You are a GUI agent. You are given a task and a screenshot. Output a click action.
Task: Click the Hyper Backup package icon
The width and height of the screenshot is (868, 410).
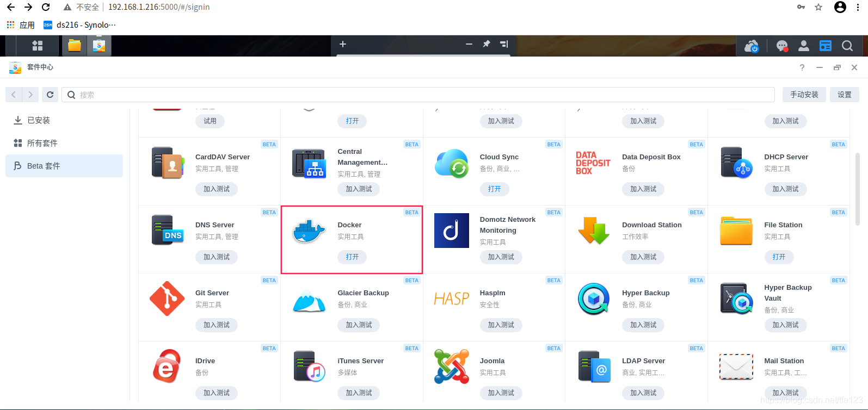[x=593, y=299]
